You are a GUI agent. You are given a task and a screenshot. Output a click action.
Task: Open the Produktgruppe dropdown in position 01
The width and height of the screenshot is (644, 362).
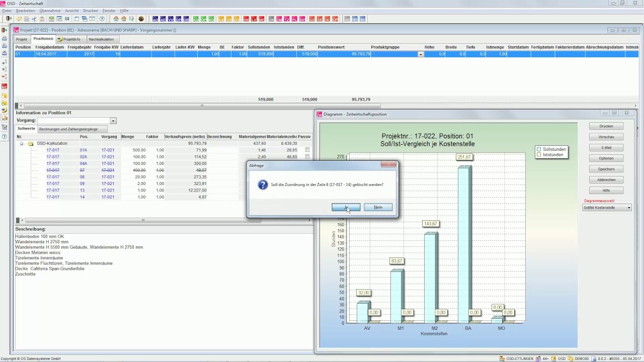coord(421,54)
